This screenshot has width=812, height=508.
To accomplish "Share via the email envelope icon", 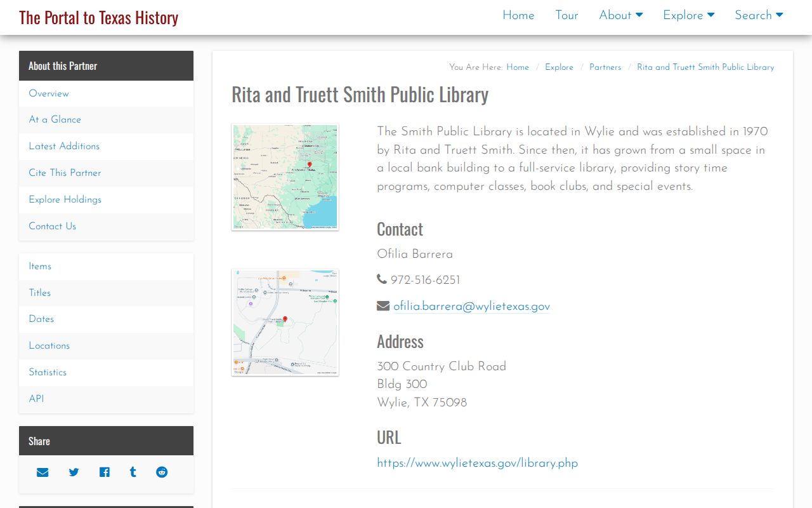I will (x=43, y=472).
